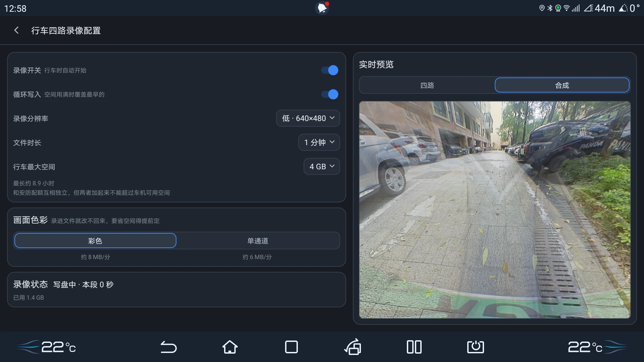Go back using the header arrow
644x362 pixels.
(x=16, y=31)
